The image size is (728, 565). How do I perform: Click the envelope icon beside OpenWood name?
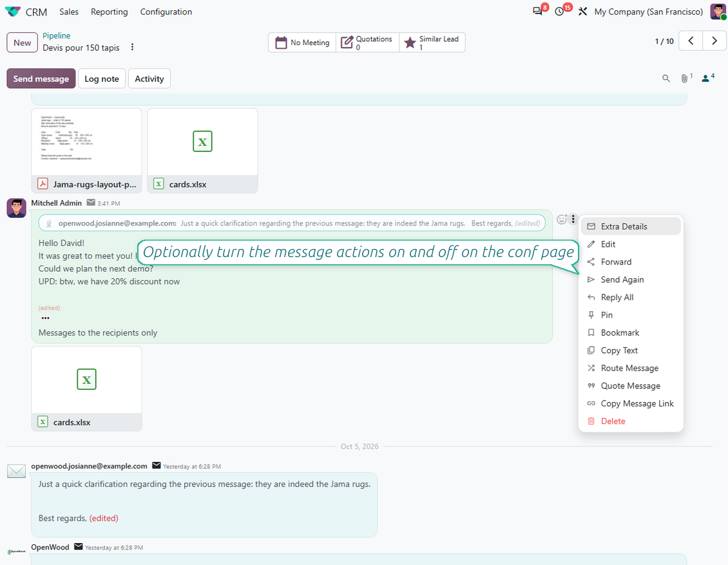pyautogui.click(x=79, y=546)
